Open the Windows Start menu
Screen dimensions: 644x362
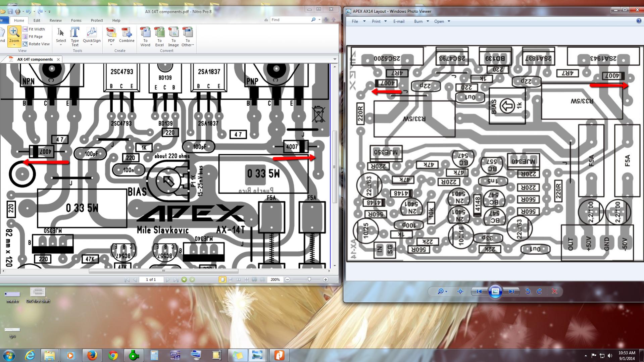[9, 355]
